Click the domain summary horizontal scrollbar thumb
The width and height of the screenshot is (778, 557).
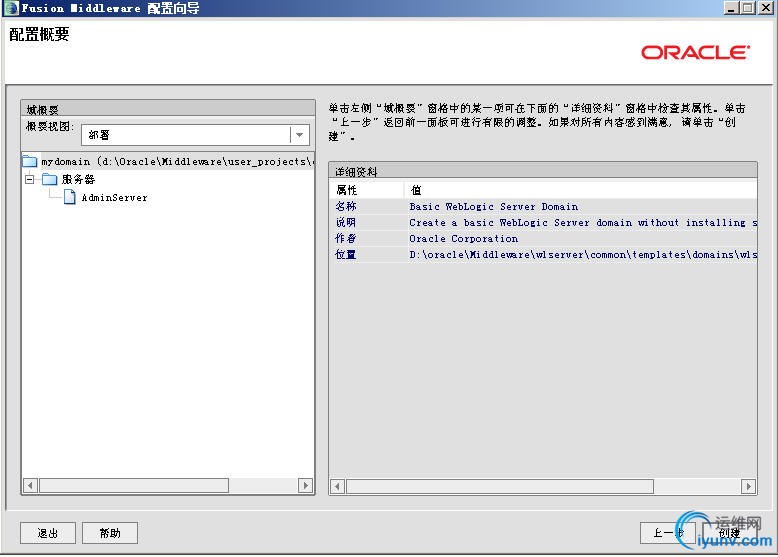[x=134, y=485]
